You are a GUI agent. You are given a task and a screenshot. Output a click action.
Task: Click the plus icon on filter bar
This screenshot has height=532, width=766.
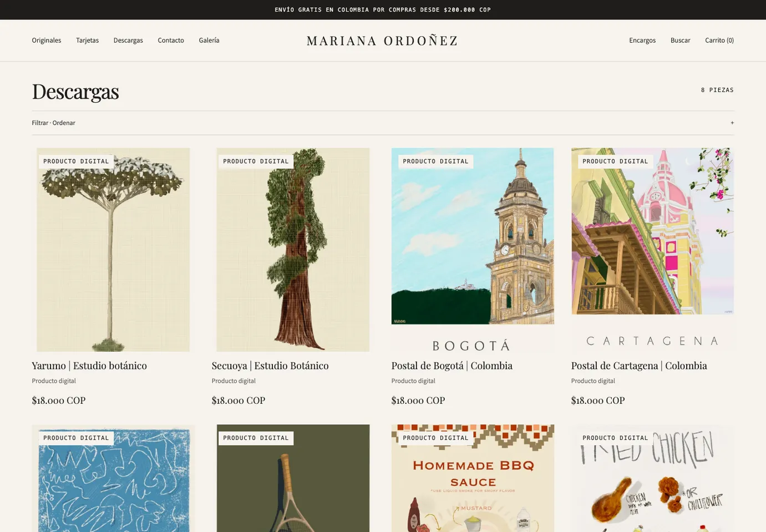click(x=732, y=123)
